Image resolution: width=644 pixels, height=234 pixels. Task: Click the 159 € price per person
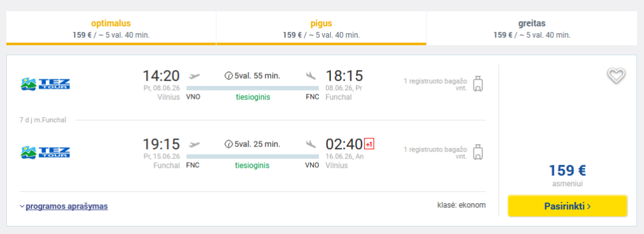coord(568,170)
